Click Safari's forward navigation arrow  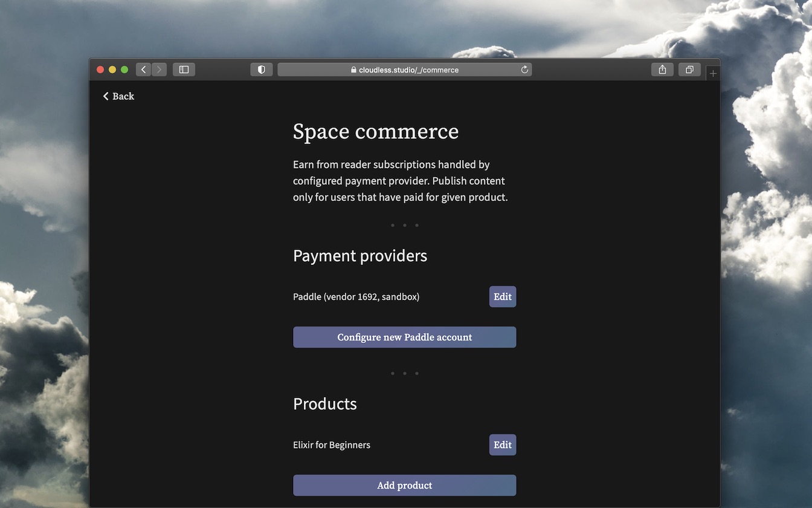coord(159,70)
